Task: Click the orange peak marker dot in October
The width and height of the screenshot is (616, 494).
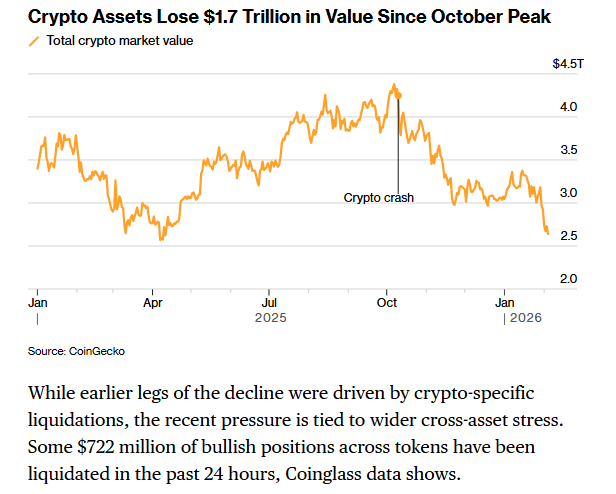Action: click(399, 96)
